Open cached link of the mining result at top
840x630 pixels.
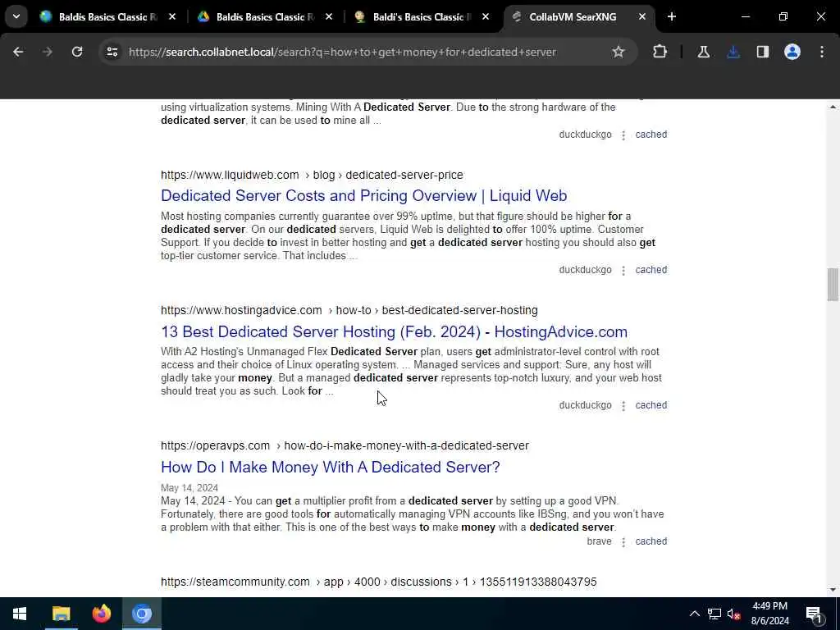tap(651, 135)
